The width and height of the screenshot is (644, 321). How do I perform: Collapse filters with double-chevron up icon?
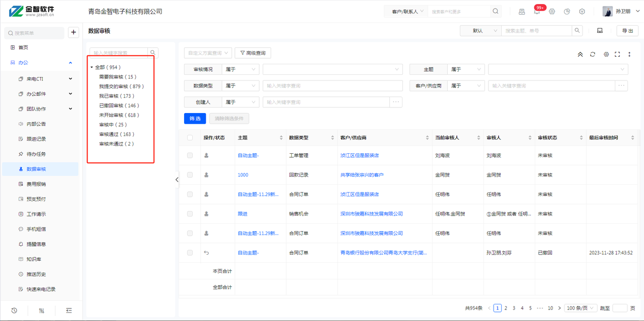580,54
